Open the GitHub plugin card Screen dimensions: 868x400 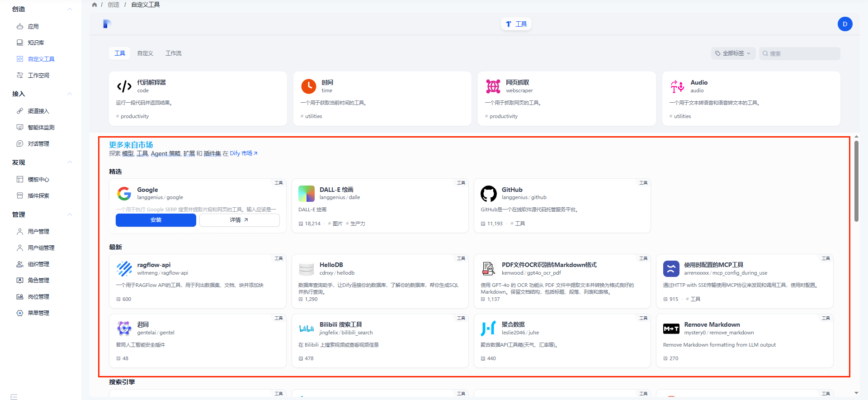pos(562,206)
